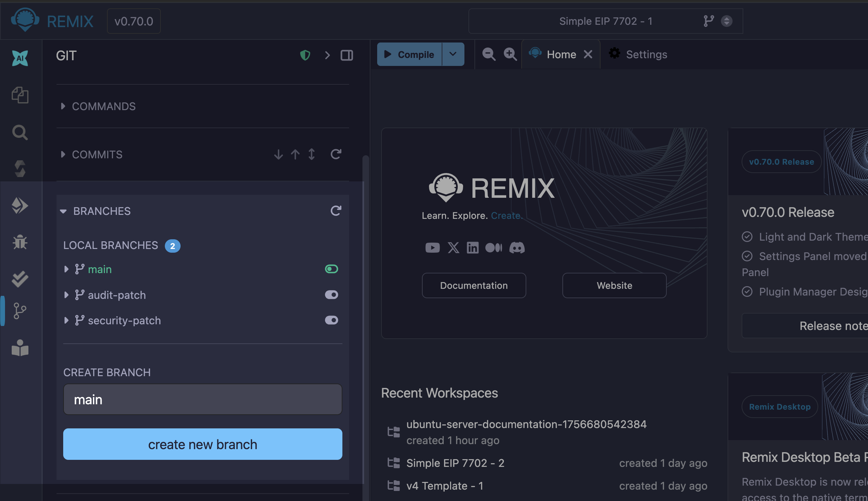Open Remix YouTube channel icon
This screenshot has width=868, height=501.
432,247
